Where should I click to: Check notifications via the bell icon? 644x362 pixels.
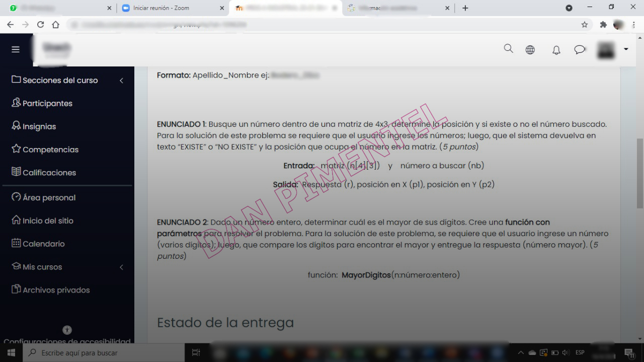point(555,49)
